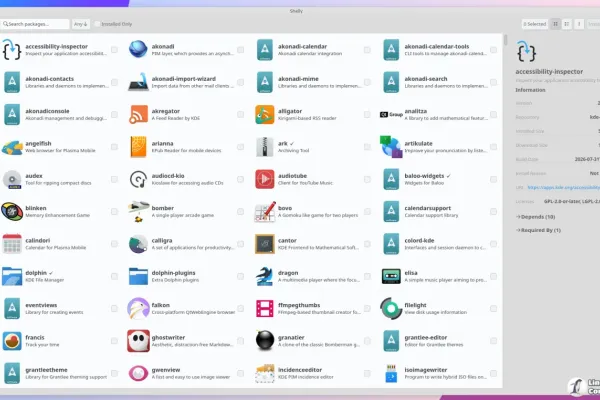Click the "akonadi-search" package name
The height and width of the screenshot is (400, 600).
[x=426, y=79]
